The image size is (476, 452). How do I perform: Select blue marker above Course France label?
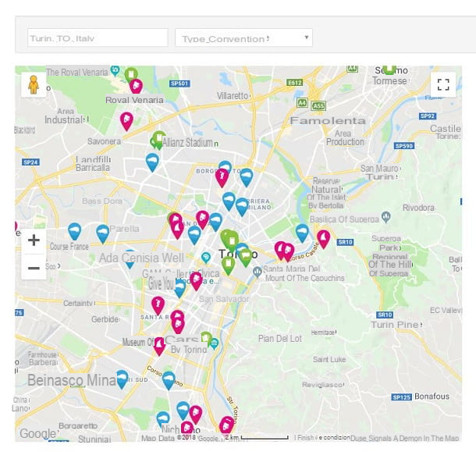75,232
